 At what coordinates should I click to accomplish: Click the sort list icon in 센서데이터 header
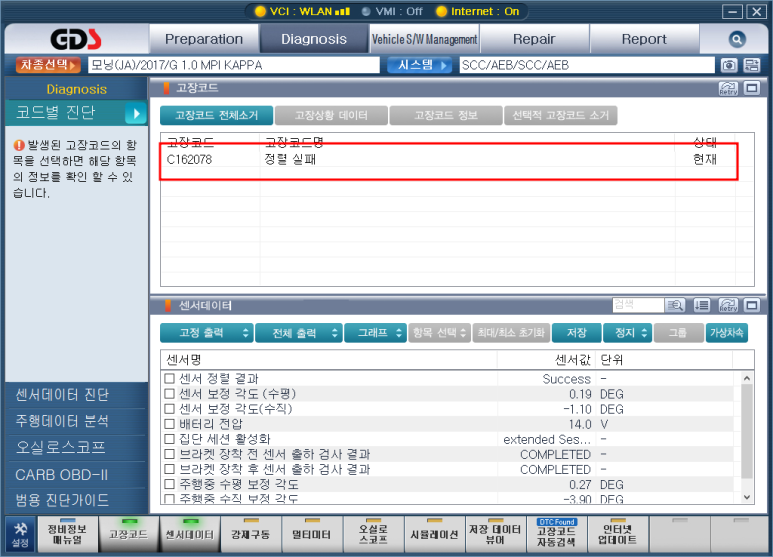coord(702,305)
